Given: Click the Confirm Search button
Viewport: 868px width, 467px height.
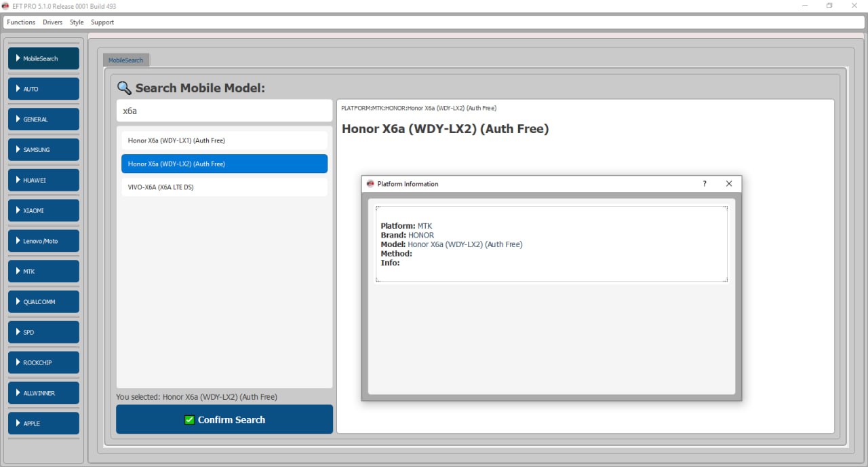Looking at the screenshot, I should (224, 419).
